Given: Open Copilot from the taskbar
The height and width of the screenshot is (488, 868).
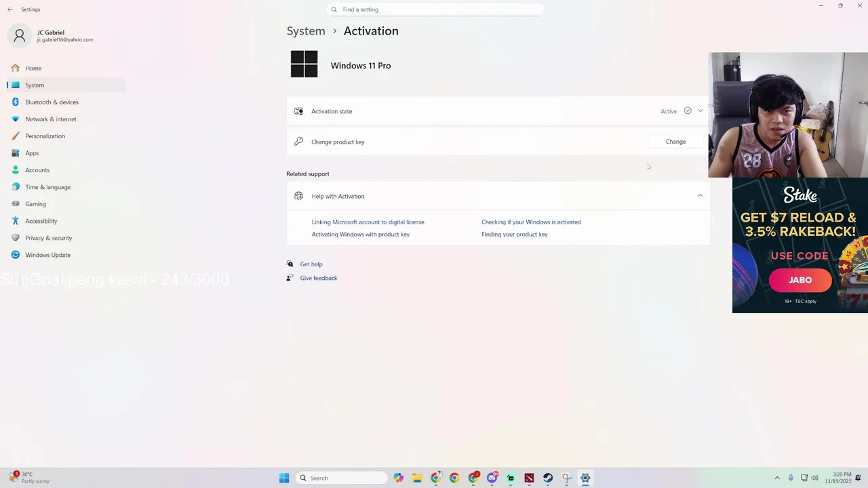Looking at the screenshot, I should pyautogui.click(x=399, y=478).
